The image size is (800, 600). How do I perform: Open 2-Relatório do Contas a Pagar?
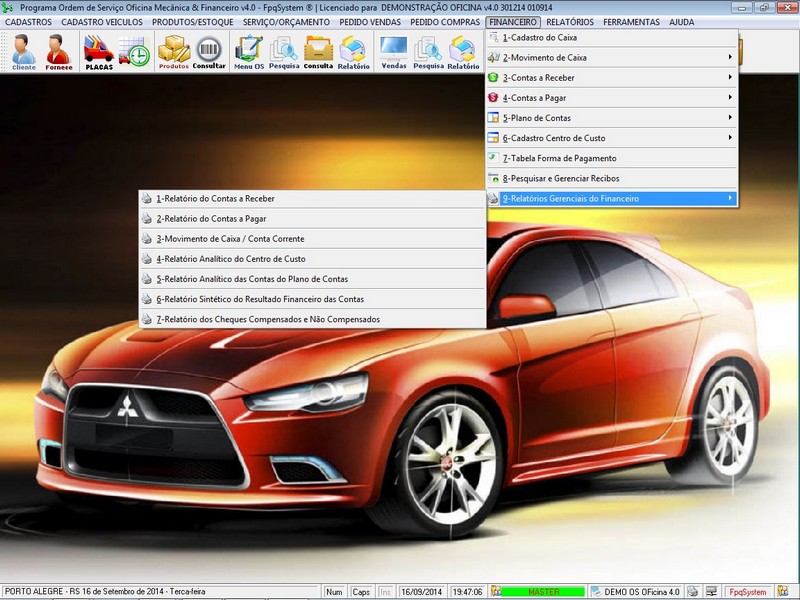pyautogui.click(x=312, y=219)
